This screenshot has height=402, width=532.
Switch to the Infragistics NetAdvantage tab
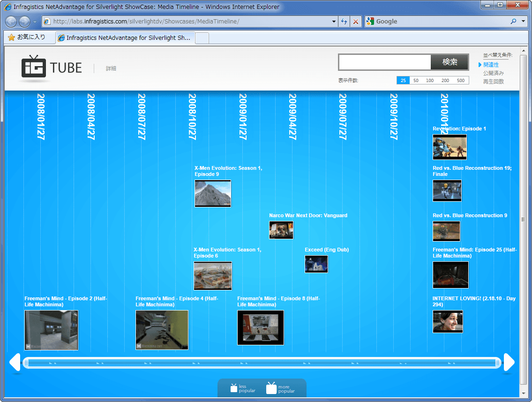pyautogui.click(x=125, y=38)
